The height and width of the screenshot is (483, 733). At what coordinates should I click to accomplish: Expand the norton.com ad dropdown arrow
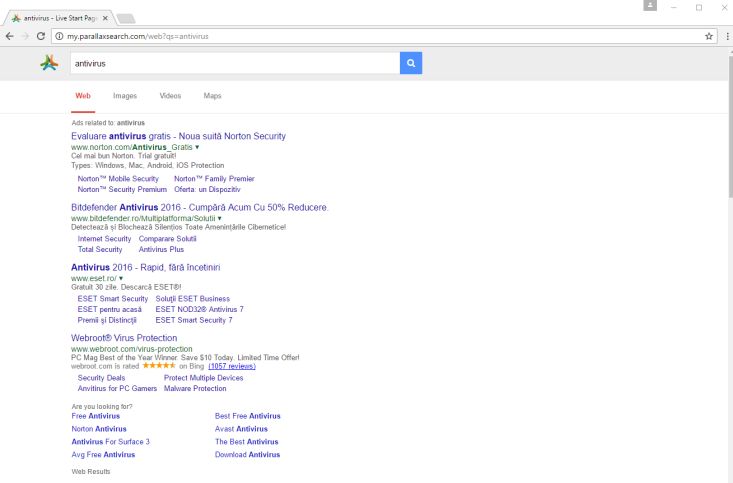coord(197,147)
